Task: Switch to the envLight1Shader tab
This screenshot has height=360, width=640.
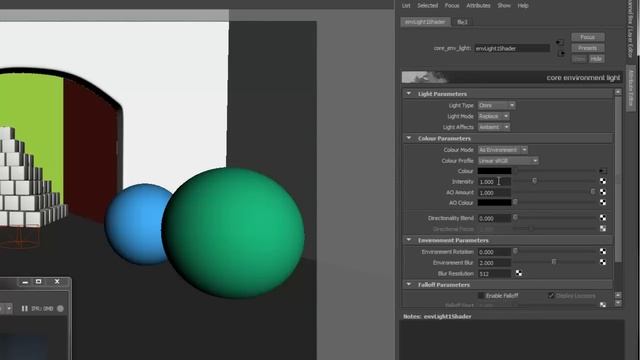Action: pyautogui.click(x=425, y=22)
